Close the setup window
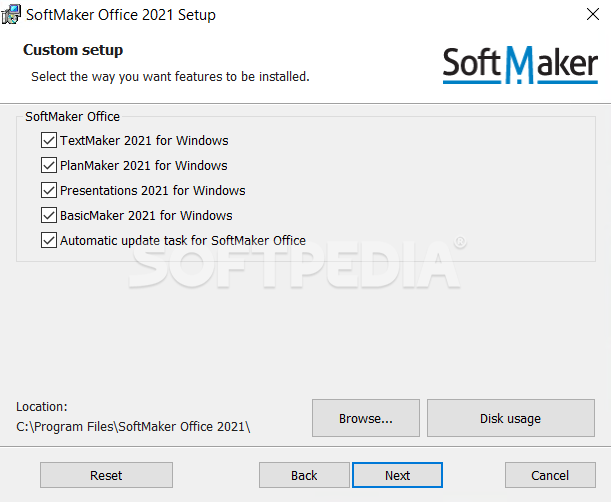This screenshot has height=502, width=611. [x=593, y=14]
